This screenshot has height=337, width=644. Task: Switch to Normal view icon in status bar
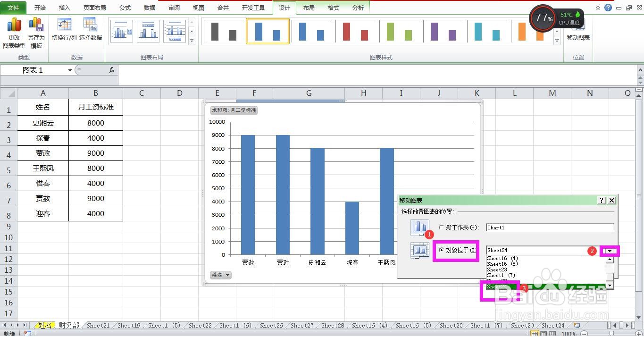coord(535,334)
